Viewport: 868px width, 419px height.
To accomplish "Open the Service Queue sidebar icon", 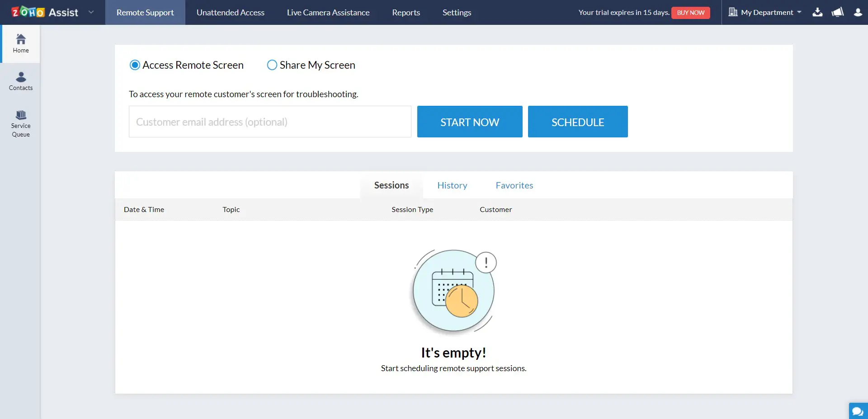I will coord(21,123).
